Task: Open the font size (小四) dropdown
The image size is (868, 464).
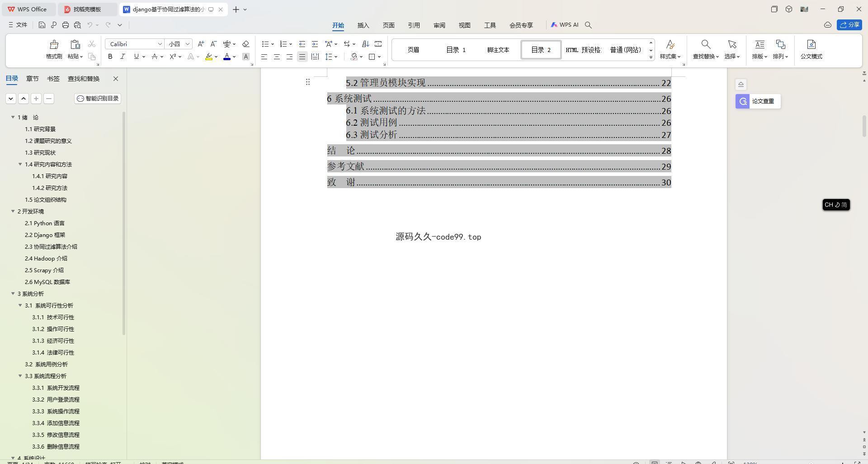Action: (x=187, y=44)
